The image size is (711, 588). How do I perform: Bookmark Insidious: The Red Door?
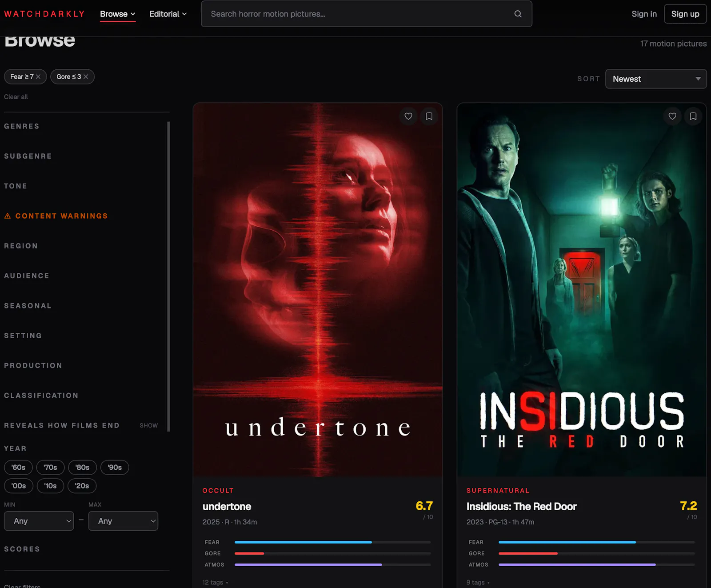693,116
